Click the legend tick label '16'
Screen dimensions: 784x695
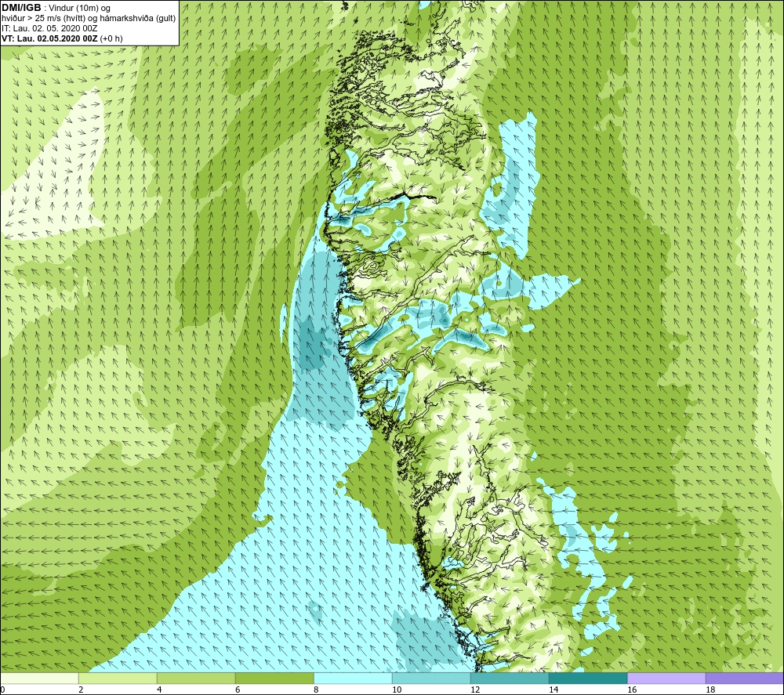coord(632,690)
